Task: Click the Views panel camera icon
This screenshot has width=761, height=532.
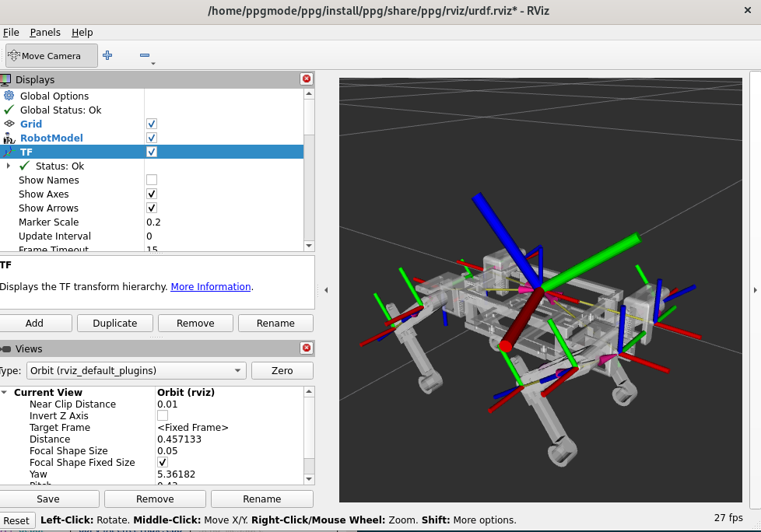Action: pos(5,348)
